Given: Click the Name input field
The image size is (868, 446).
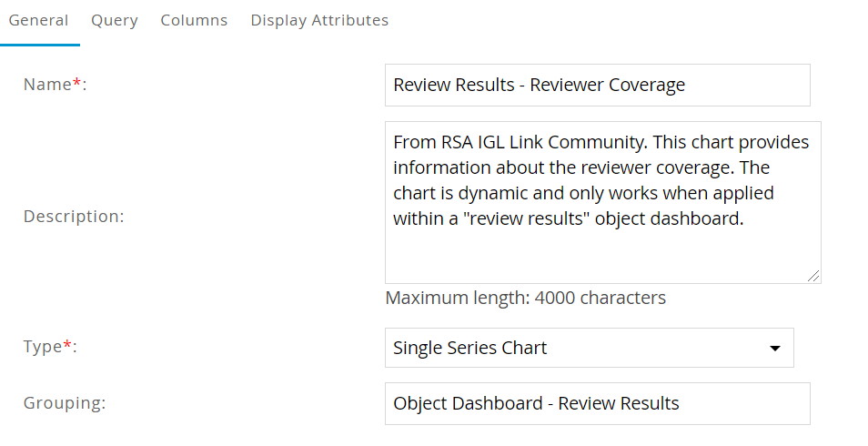Looking at the screenshot, I should (x=597, y=85).
